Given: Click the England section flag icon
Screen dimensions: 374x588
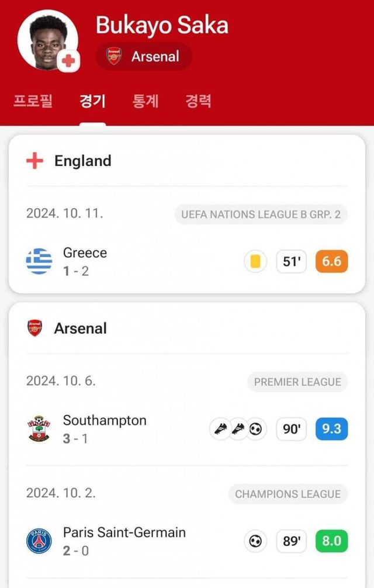Looking at the screenshot, I should pos(35,161).
